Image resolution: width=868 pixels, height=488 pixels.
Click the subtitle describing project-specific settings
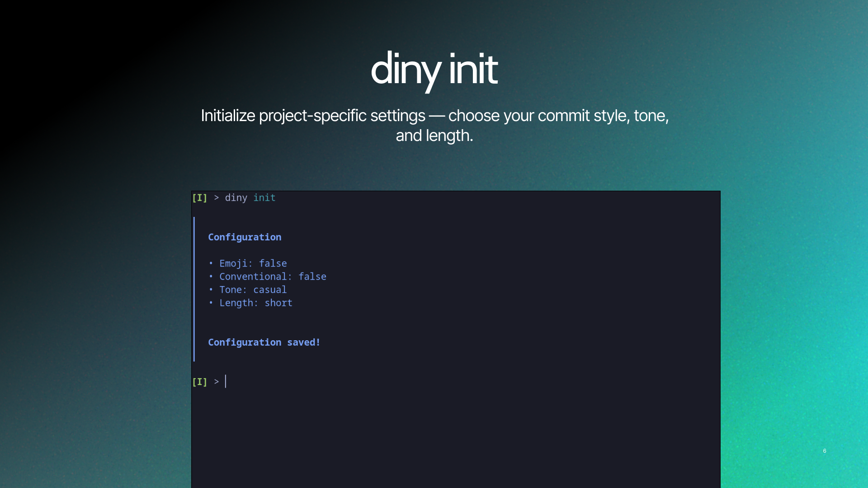[x=434, y=125]
